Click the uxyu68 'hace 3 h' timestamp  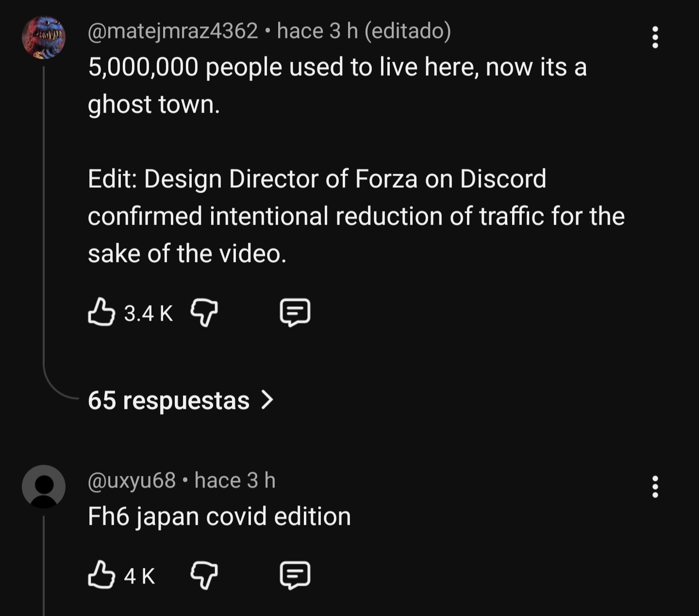(x=235, y=481)
